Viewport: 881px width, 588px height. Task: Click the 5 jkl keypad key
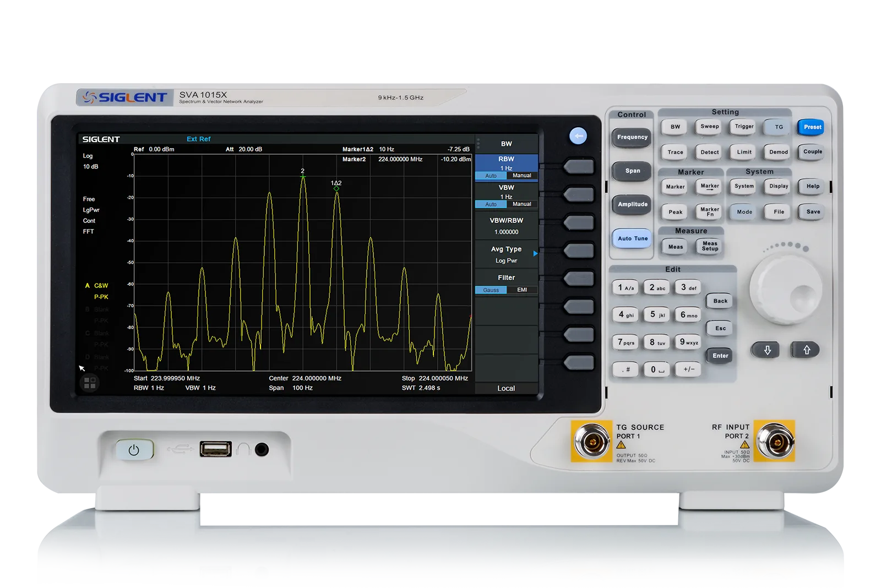point(656,315)
